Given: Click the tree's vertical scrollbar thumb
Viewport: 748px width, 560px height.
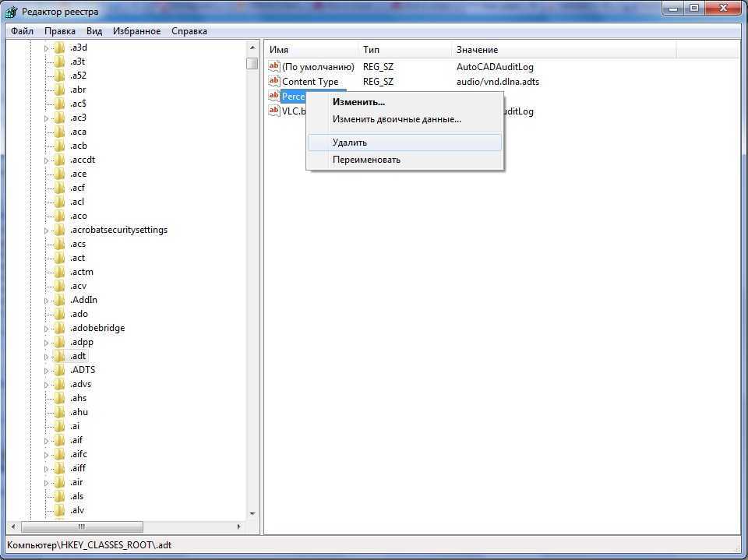Looking at the screenshot, I should tap(252, 63).
